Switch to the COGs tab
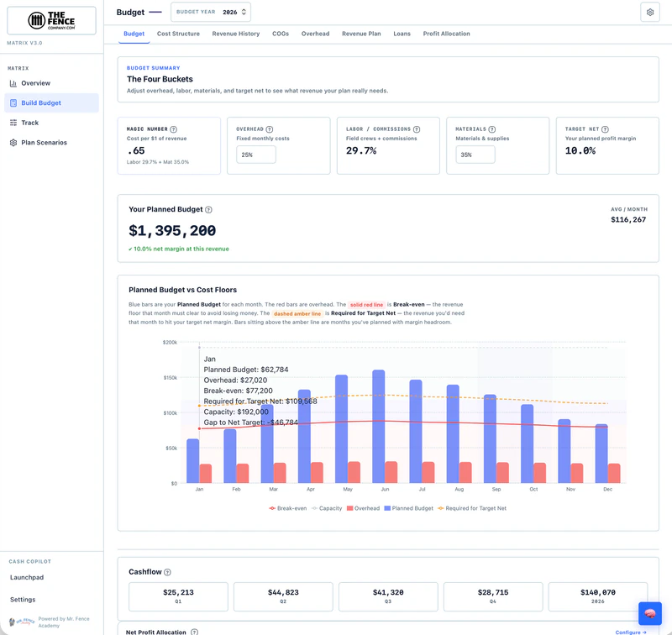This screenshot has height=635, width=672. [x=281, y=34]
